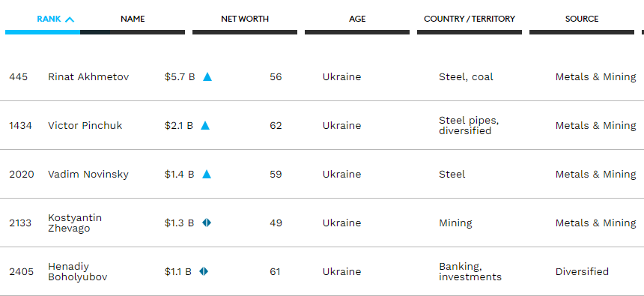Screen dimensions: 644x296
Task: Click Ukraine in the Rinat Akhmetov row
Action: click(341, 77)
